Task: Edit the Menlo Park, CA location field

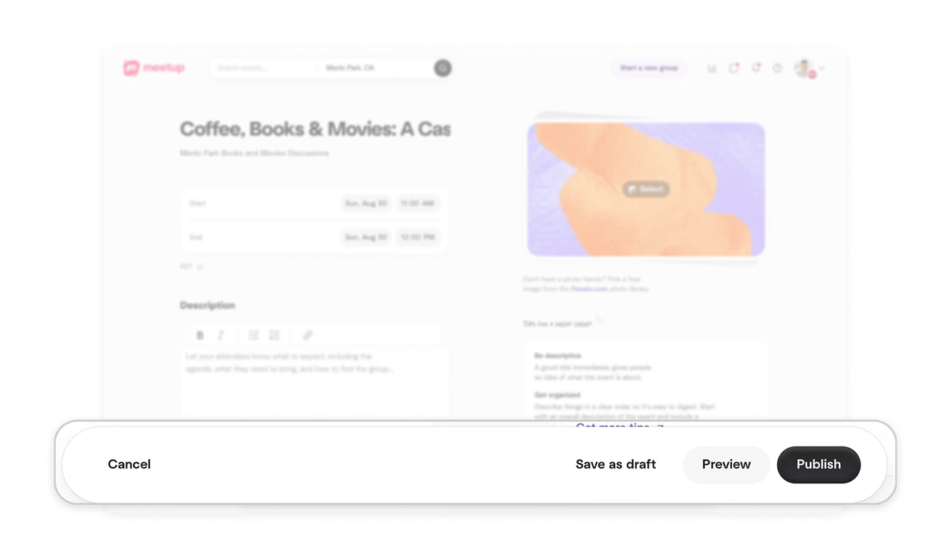Action: (375, 68)
